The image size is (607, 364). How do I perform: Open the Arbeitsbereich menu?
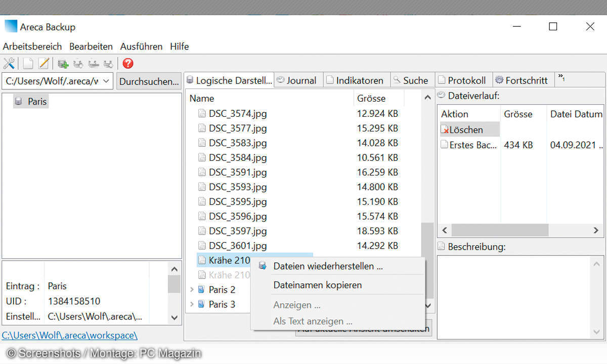[32, 47]
